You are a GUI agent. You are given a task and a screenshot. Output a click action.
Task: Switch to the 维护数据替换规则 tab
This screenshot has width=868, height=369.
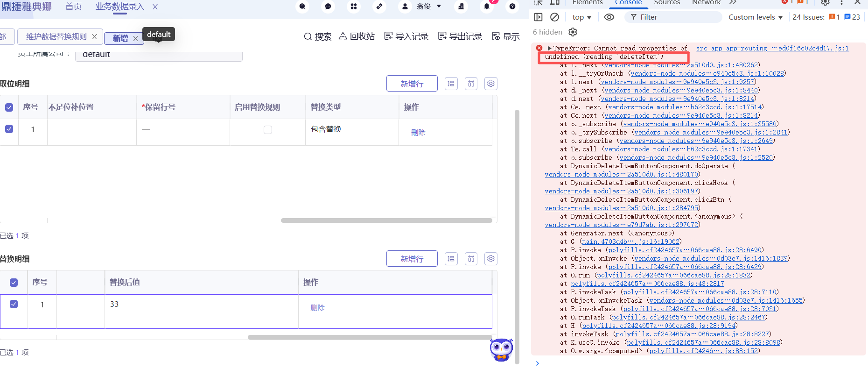56,37
